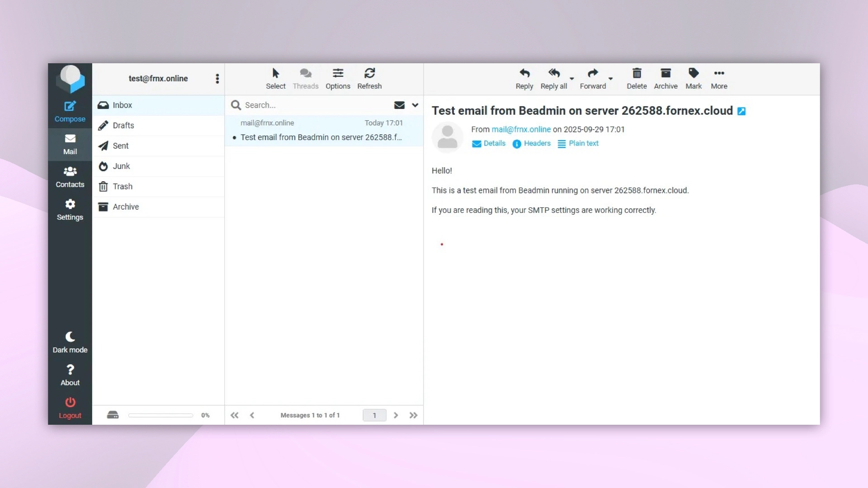Delete the open email

pos(637,79)
